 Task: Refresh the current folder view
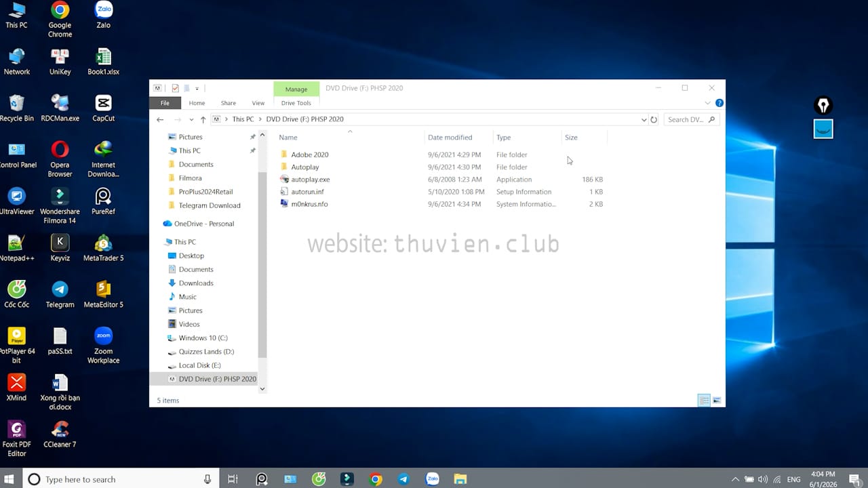pos(654,119)
